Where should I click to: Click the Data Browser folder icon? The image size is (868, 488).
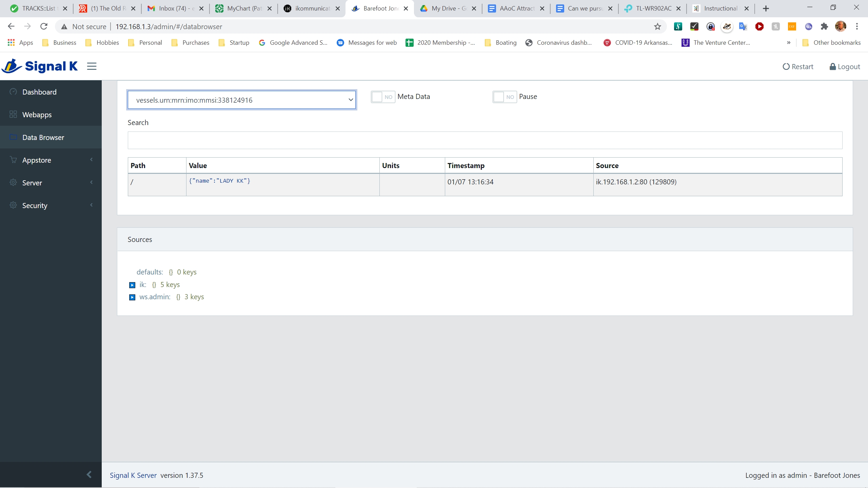pos(13,137)
